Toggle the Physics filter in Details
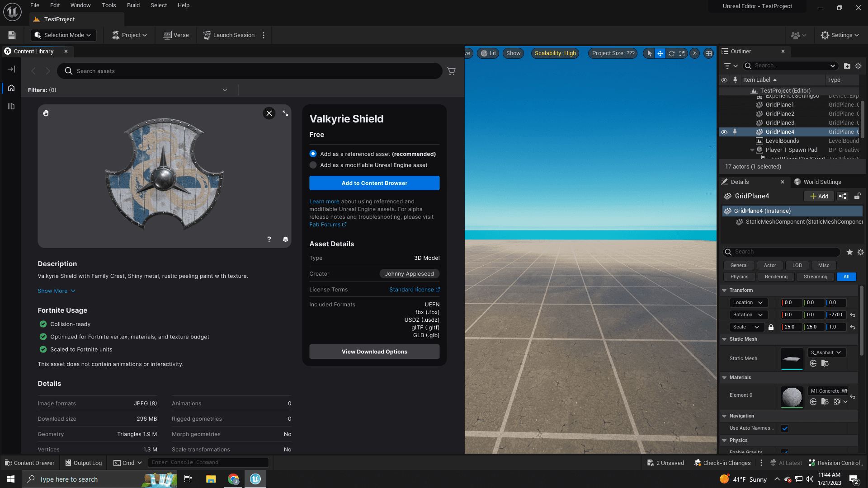Screen dimensions: 868x488 pyautogui.click(x=739, y=277)
